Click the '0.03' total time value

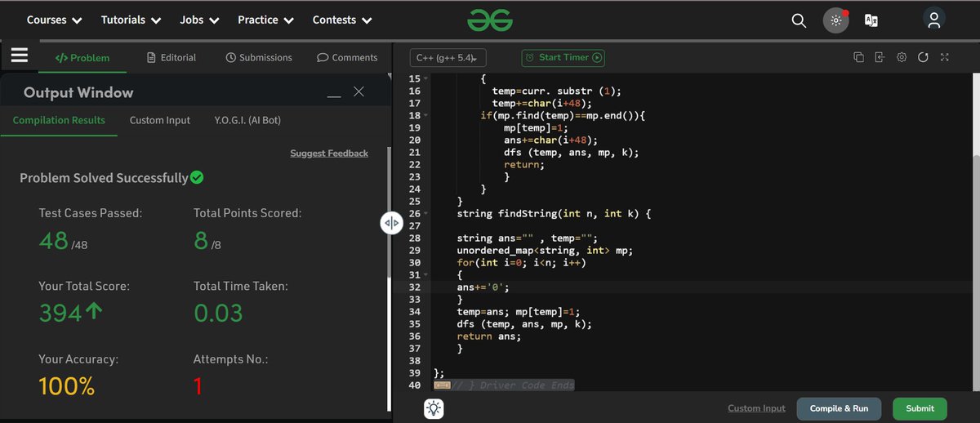point(218,313)
